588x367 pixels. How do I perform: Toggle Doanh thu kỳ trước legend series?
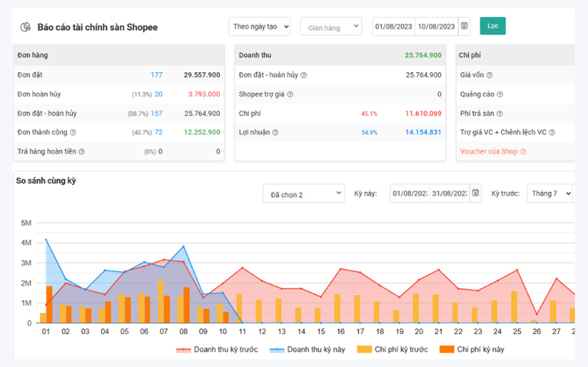click(x=217, y=349)
